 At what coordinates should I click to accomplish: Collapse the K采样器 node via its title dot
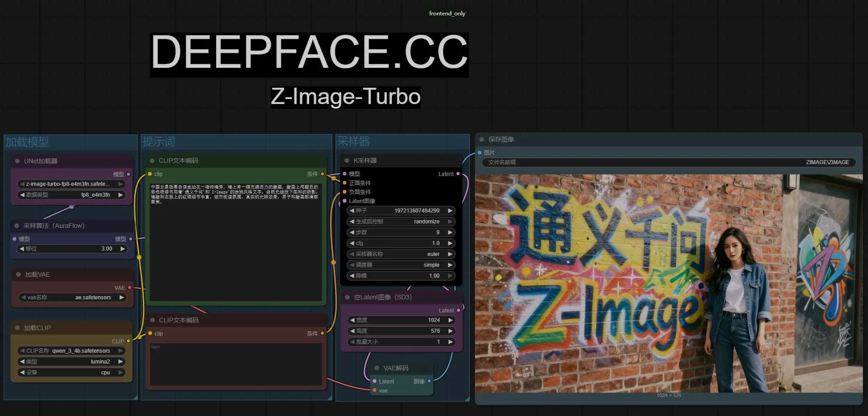347,161
